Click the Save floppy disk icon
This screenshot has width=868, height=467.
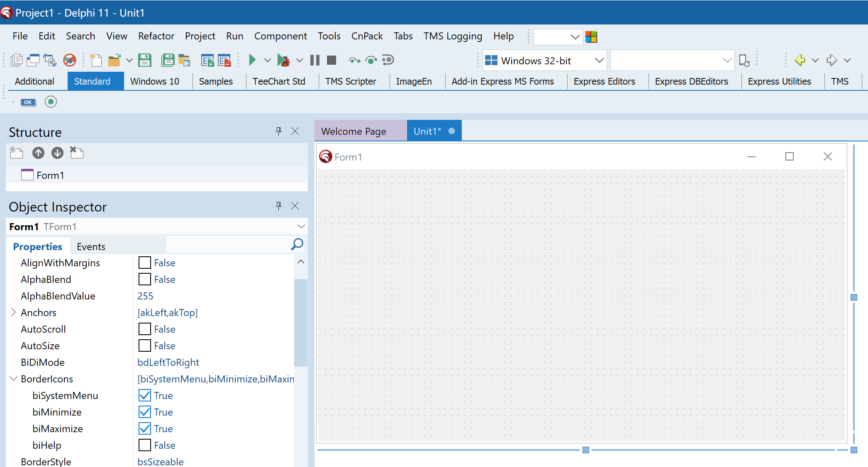point(145,61)
